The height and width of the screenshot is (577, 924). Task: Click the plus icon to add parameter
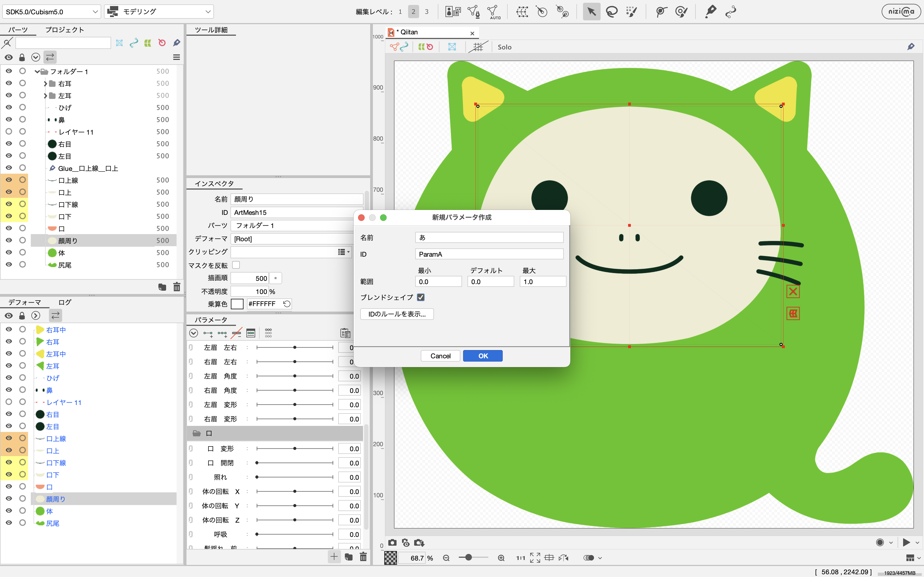(334, 557)
